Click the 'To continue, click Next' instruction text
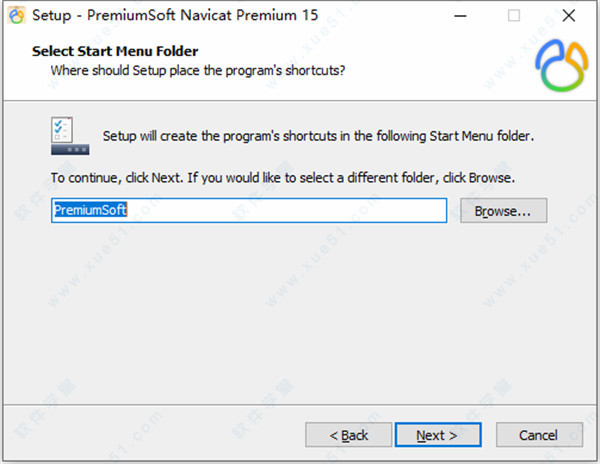 pos(282,178)
